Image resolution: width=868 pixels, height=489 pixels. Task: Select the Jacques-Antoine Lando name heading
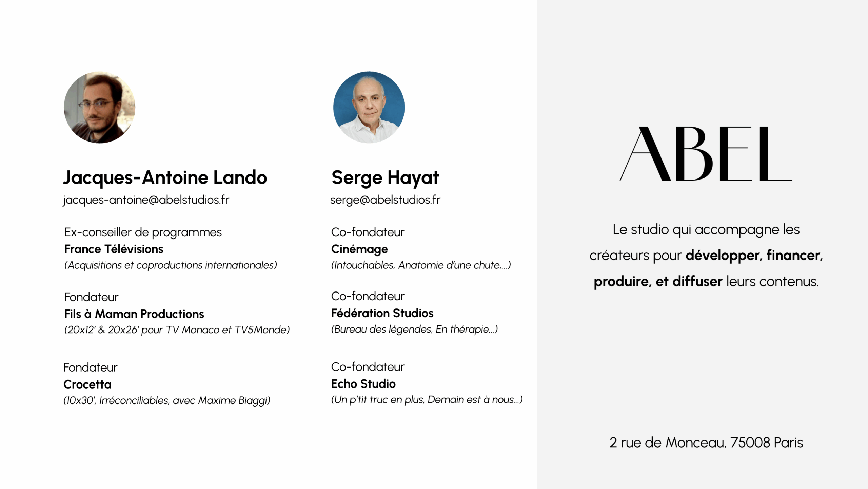[165, 177]
